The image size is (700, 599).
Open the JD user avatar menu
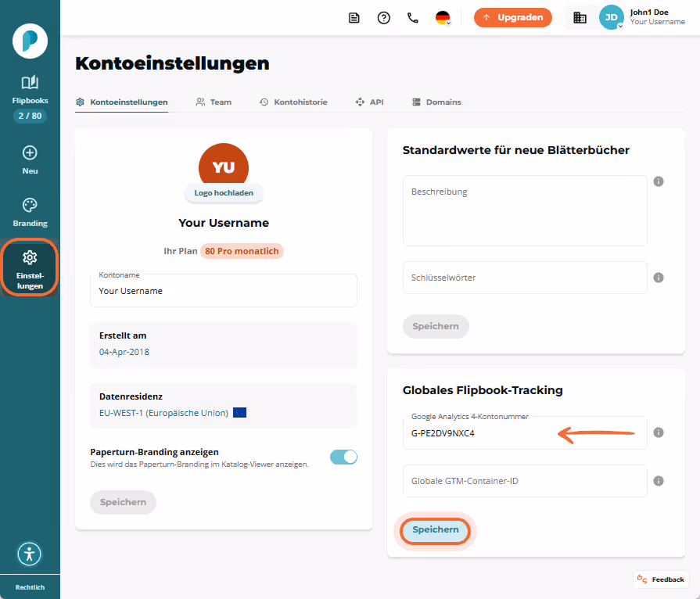pyautogui.click(x=611, y=17)
